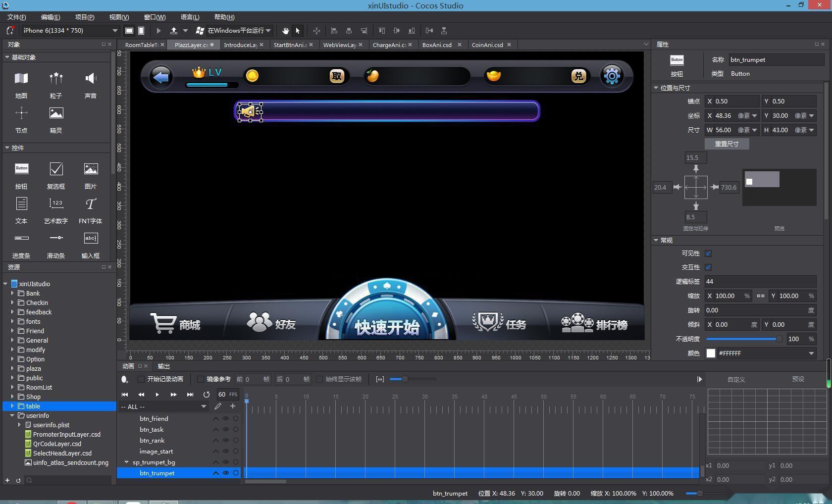832x504 pixels.
Task: Enable the start recording animation checkbox
Action: pos(141,379)
